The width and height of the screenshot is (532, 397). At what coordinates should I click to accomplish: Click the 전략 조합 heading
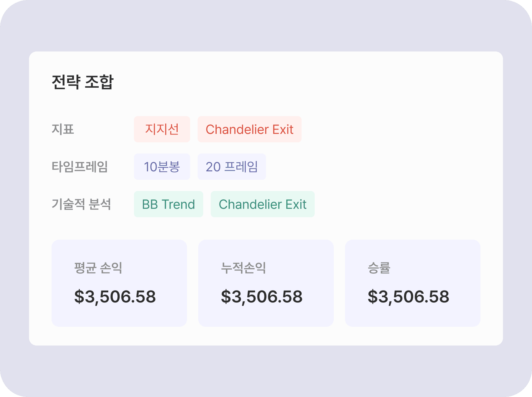(x=83, y=82)
